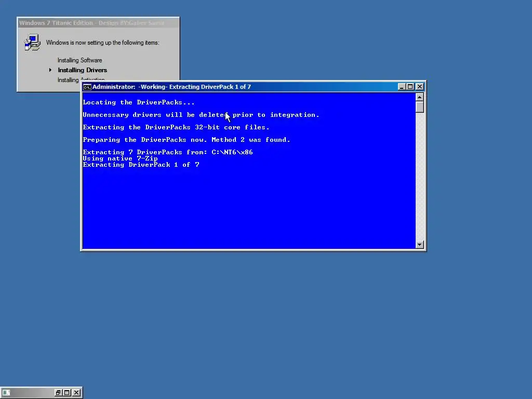This screenshot has height=399, width=532.
Task: Maximize the Administrator console window
Action: [410, 87]
